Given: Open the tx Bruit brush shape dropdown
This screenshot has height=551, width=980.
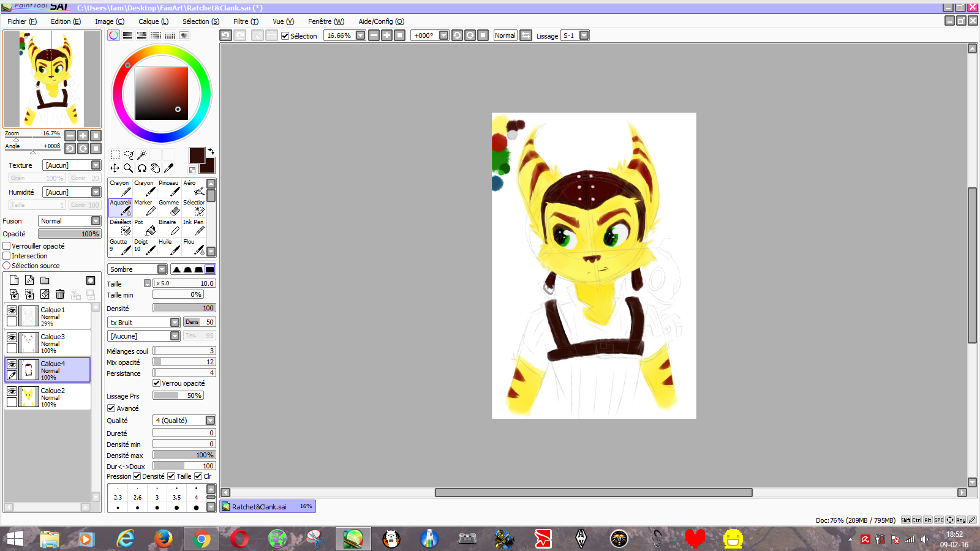Looking at the screenshot, I should click(144, 323).
